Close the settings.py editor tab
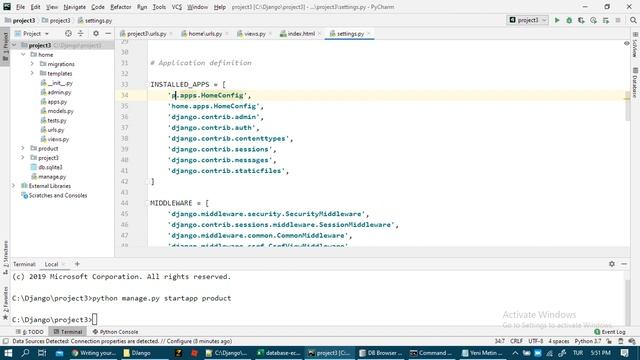Image resolution: width=640 pixels, height=360 pixels. tap(369, 34)
